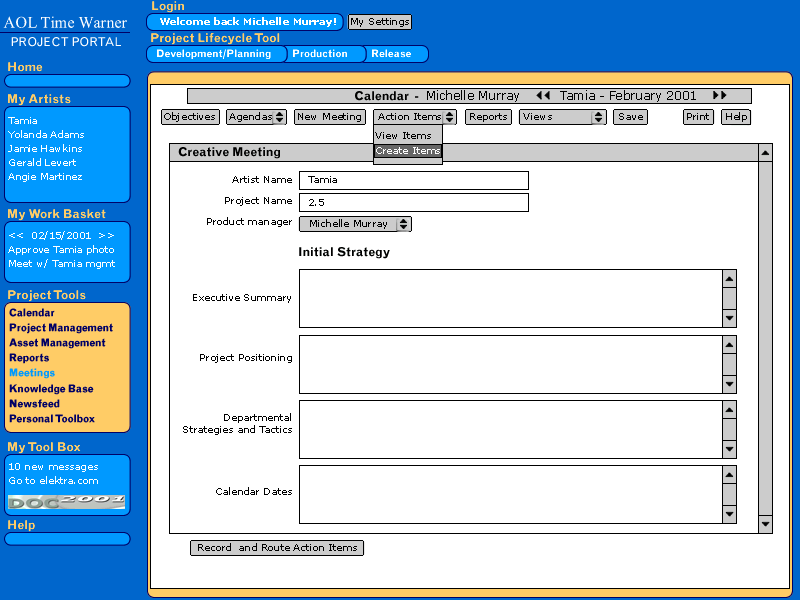This screenshot has width=800, height=600.
Task: Open Yolanda Adams artist link
Action: click(x=45, y=134)
